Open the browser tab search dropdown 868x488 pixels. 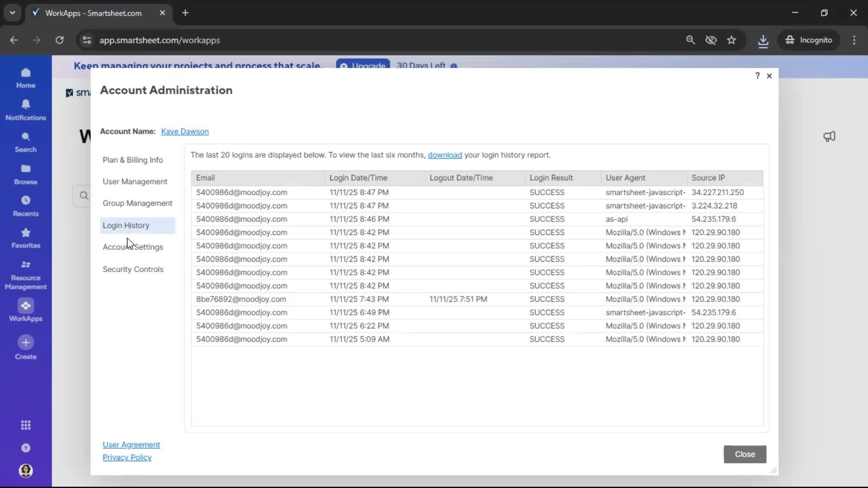tap(12, 13)
